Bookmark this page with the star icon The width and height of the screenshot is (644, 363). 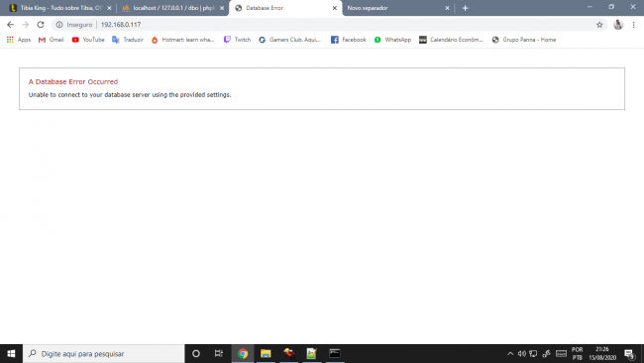coord(599,25)
